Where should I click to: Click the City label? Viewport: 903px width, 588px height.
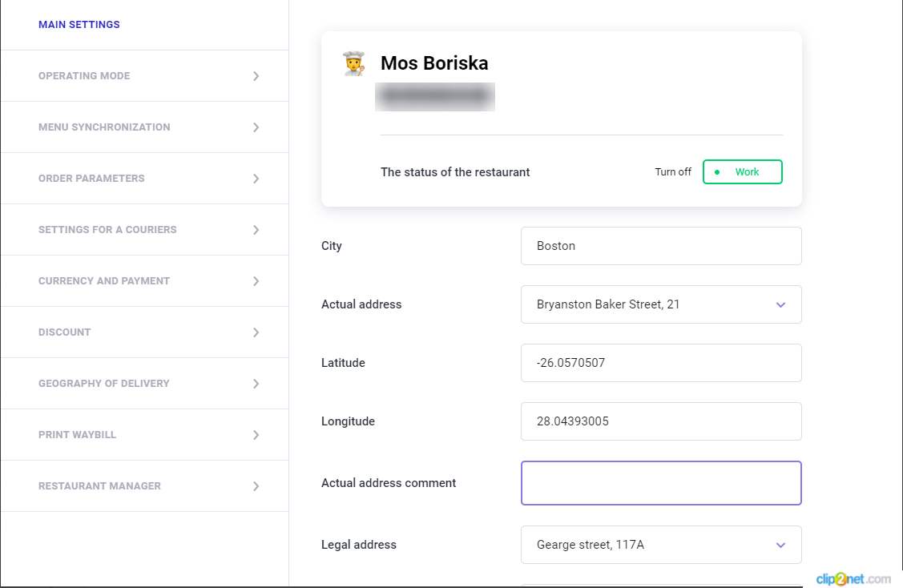coord(332,246)
